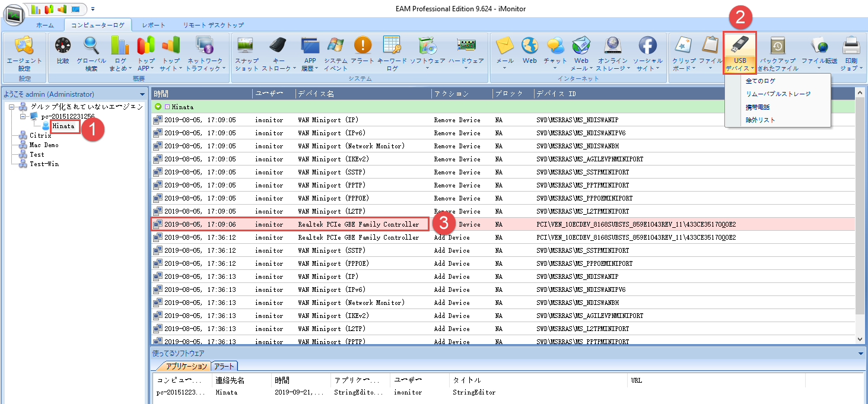Open キーワードログ table icon
Screen dimensions: 868x404
(x=392, y=54)
